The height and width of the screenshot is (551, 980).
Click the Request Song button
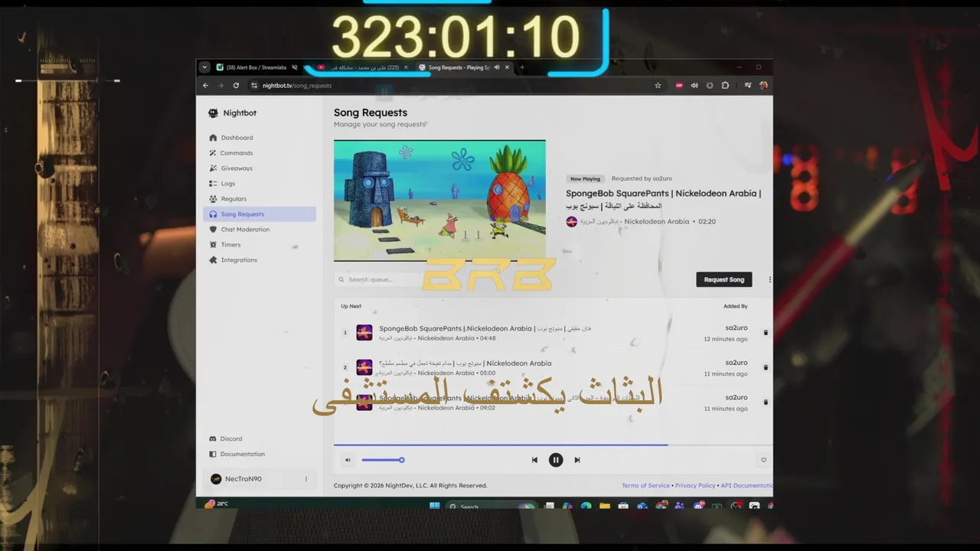tap(724, 279)
